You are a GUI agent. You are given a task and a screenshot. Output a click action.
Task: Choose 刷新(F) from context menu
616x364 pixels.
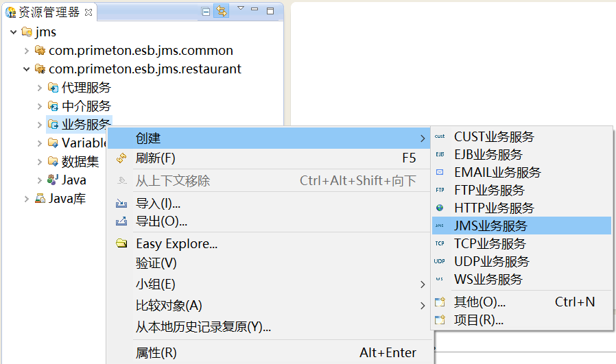269,158
